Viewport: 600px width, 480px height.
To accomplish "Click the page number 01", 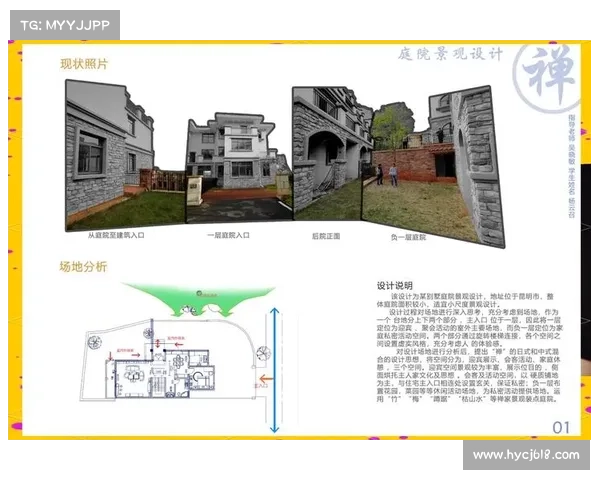I will click(563, 429).
